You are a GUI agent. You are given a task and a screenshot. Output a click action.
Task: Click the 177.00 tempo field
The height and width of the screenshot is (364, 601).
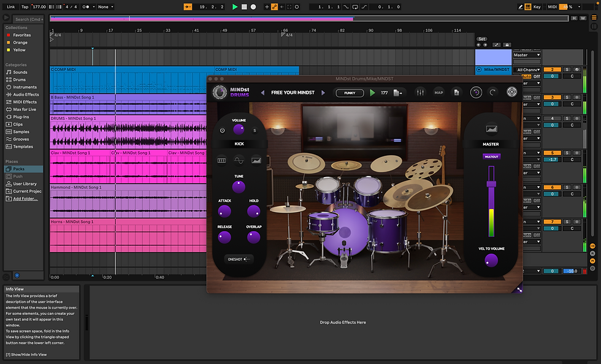[39, 7]
